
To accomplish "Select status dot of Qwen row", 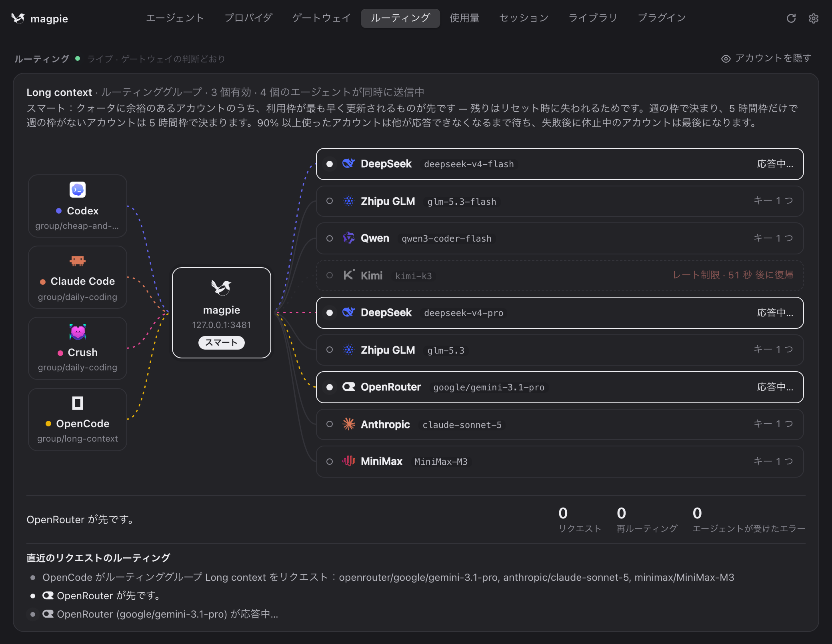I will pyautogui.click(x=330, y=238).
